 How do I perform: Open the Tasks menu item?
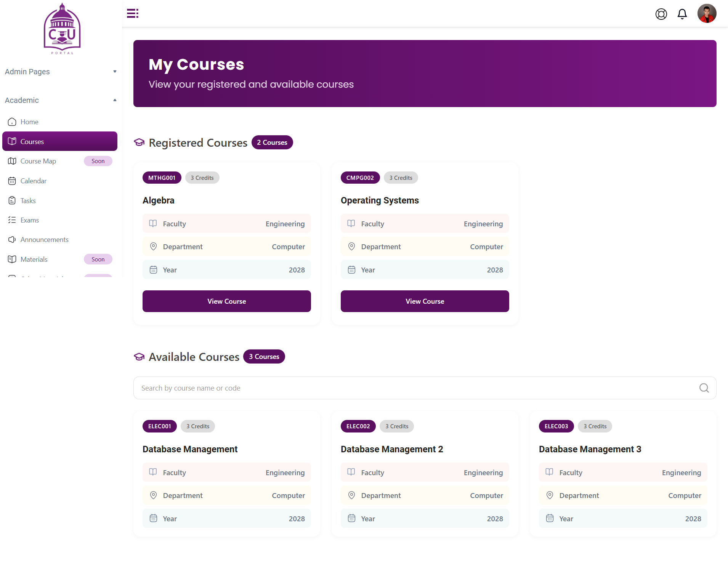28,201
